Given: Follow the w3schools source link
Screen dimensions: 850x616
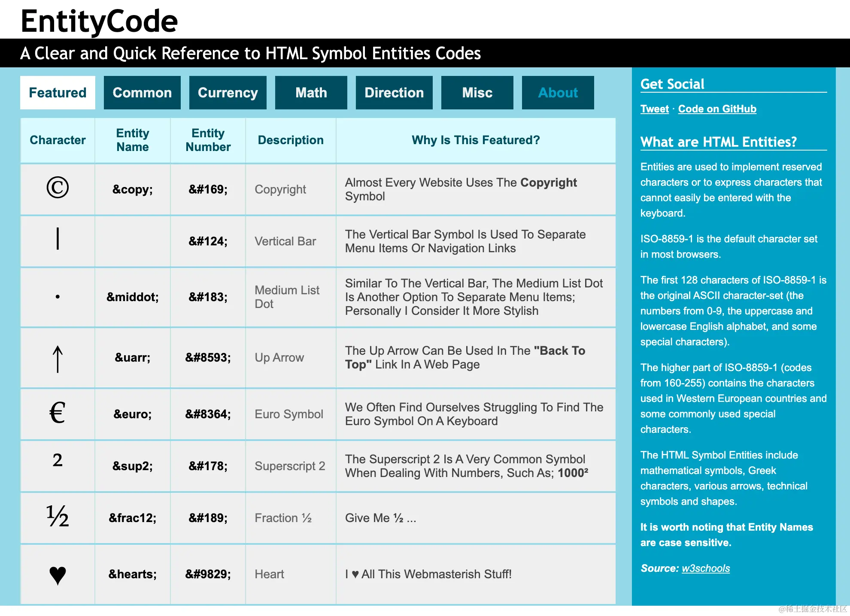Looking at the screenshot, I should point(705,568).
